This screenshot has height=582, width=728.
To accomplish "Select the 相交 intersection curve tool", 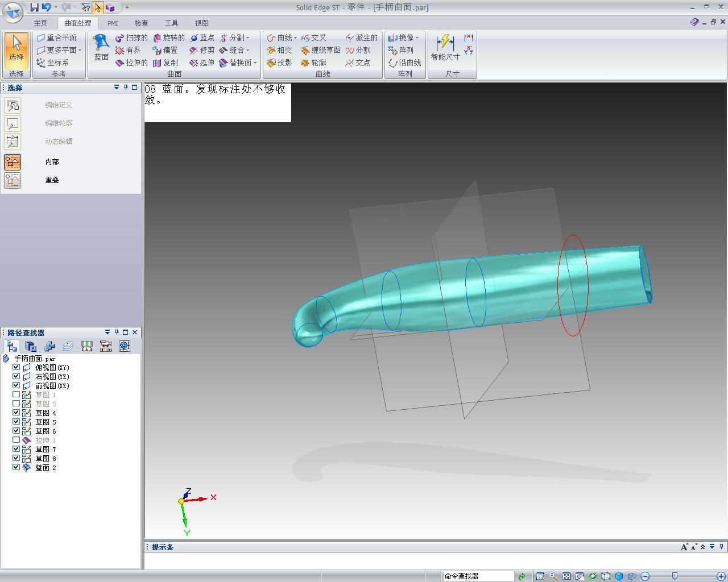I will (279, 50).
